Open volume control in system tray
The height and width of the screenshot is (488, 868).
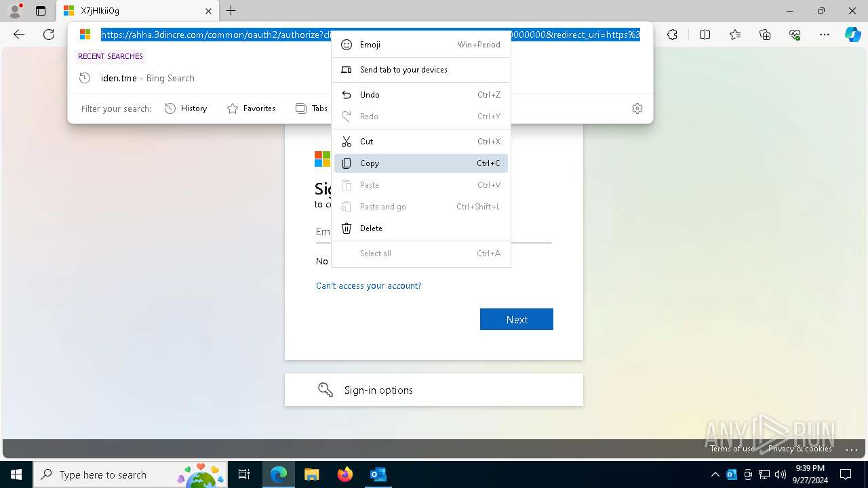tap(780, 474)
